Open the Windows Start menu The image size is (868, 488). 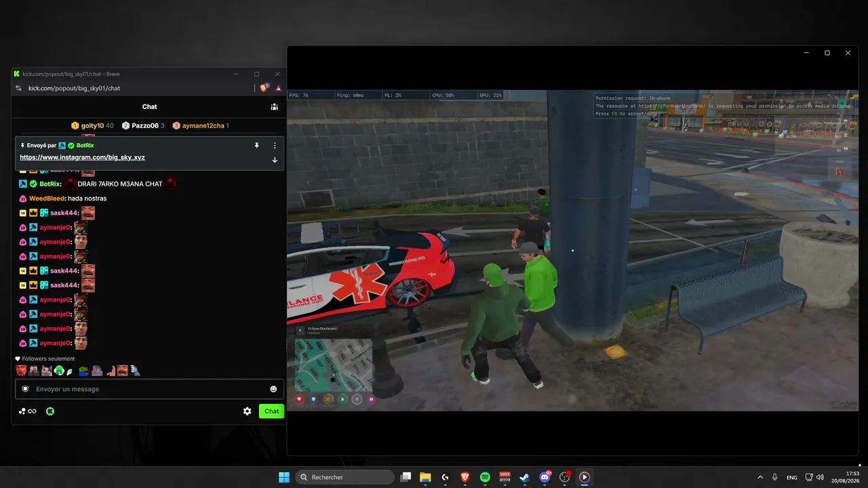click(284, 477)
